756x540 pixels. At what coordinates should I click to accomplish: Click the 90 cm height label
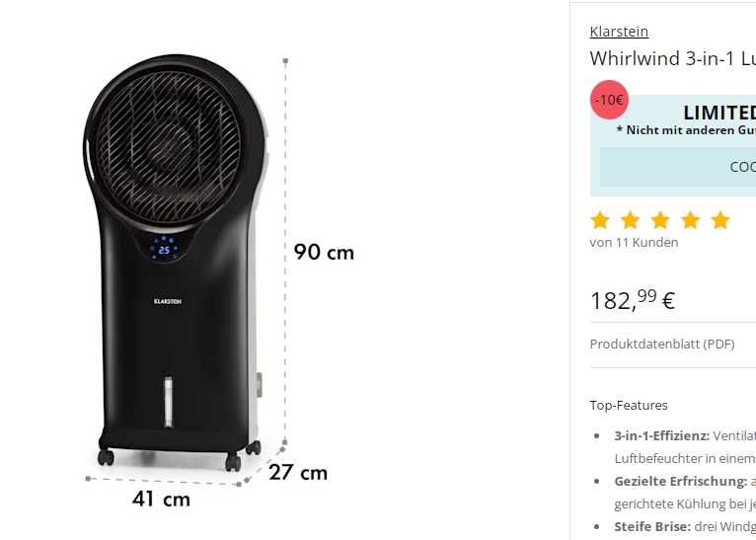click(x=324, y=252)
